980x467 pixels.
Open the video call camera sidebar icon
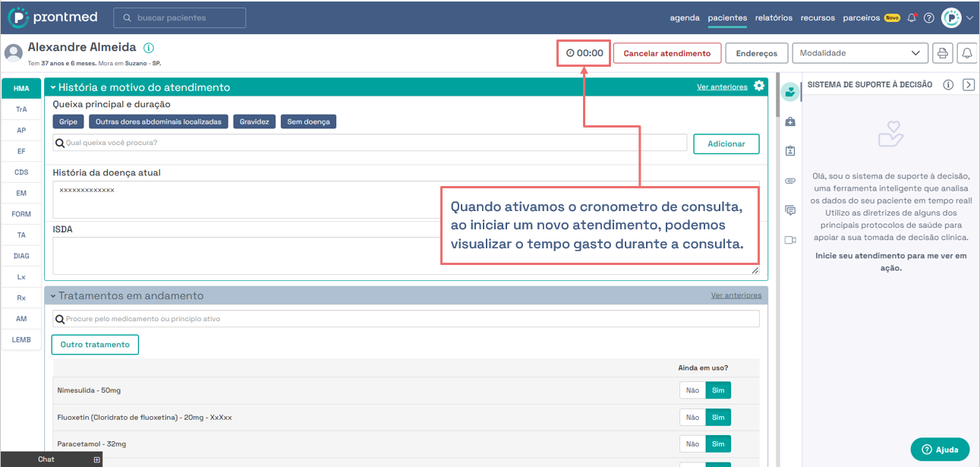(790, 240)
